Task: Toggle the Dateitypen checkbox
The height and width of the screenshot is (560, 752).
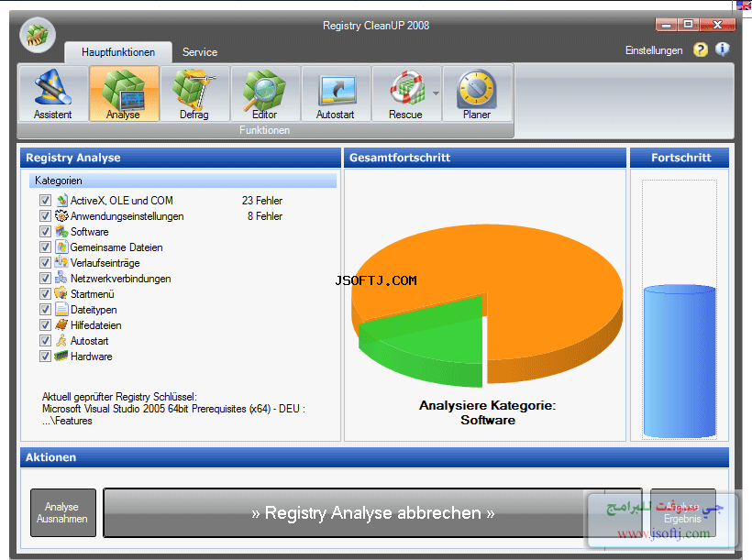Action: 45,309
